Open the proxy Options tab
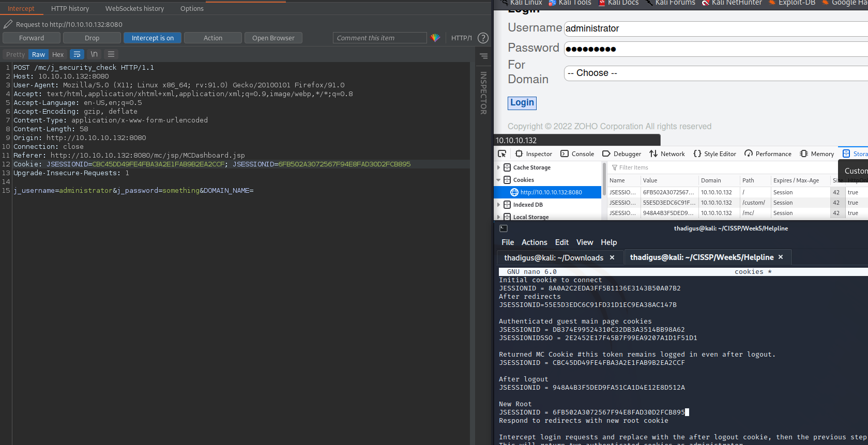This screenshot has height=445, width=868. 192,8
